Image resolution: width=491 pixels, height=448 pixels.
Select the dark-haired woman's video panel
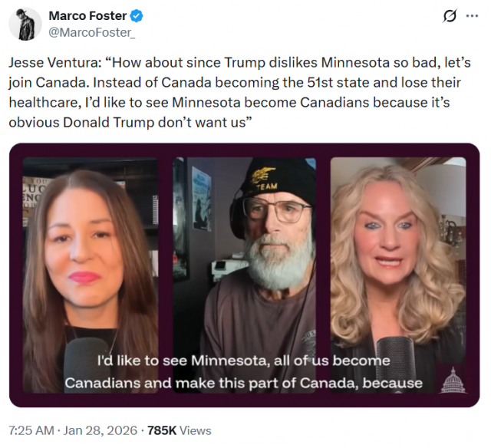[90, 261]
